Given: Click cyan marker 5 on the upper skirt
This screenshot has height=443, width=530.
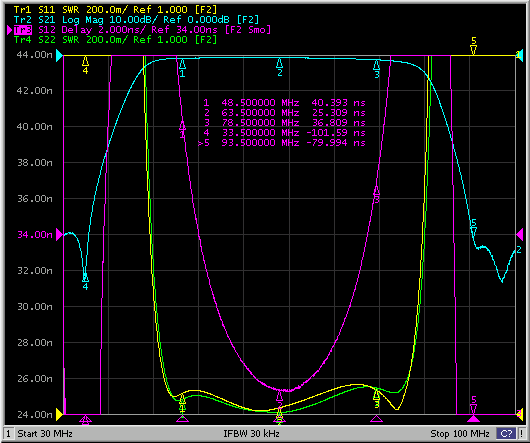Looking at the screenshot, I should click(x=474, y=228).
